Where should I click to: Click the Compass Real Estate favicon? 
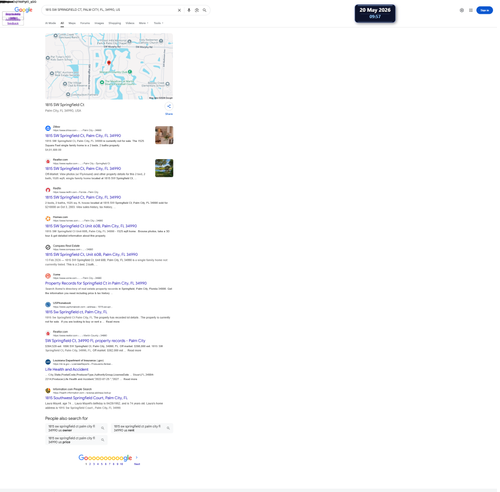[48, 247]
